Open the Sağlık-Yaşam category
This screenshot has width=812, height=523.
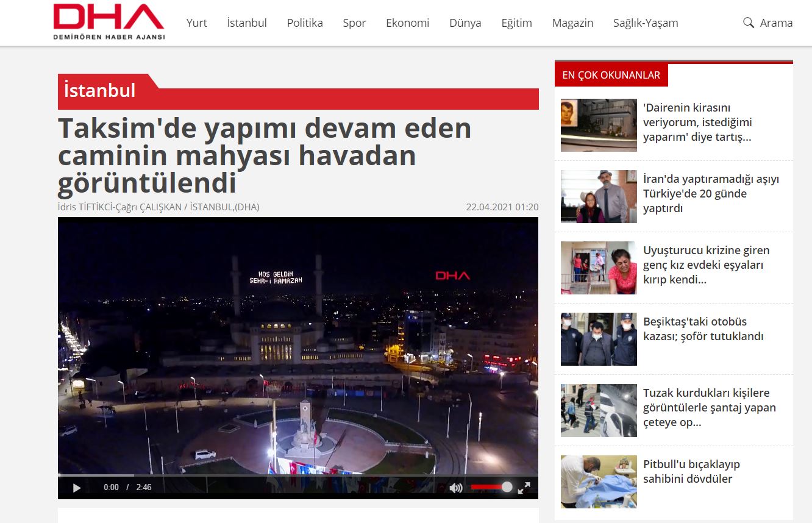coord(646,23)
